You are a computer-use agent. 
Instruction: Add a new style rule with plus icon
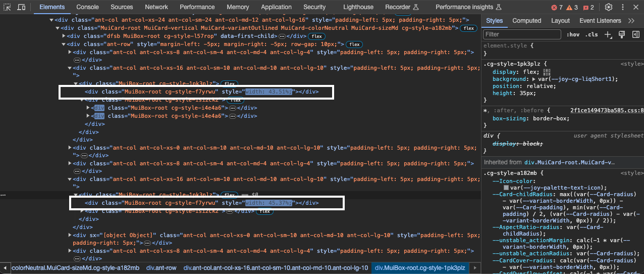[608, 34]
